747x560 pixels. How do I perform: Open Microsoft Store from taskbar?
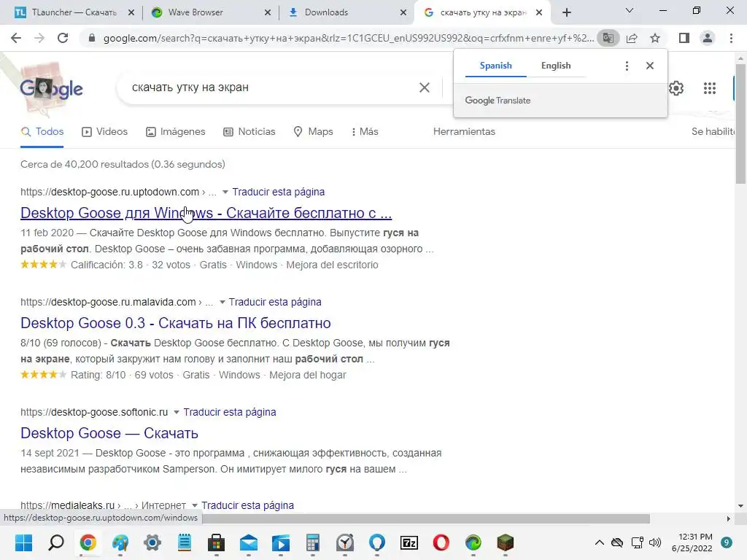click(216, 542)
